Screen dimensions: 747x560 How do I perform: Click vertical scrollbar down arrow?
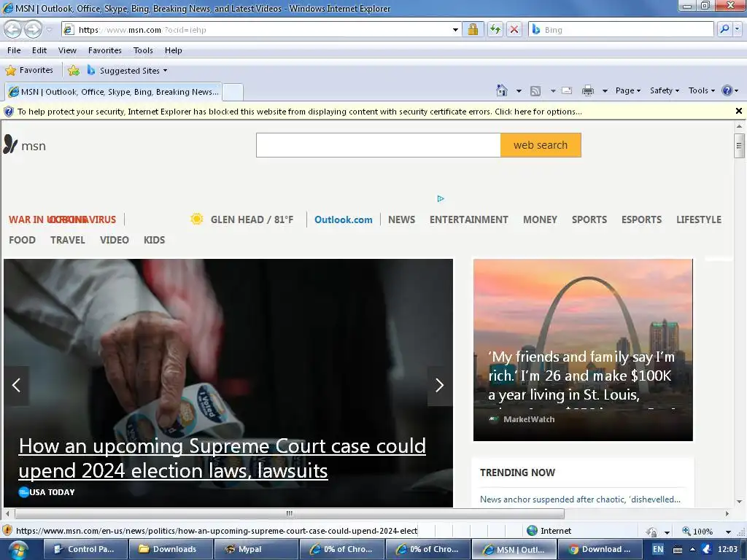click(x=739, y=502)
